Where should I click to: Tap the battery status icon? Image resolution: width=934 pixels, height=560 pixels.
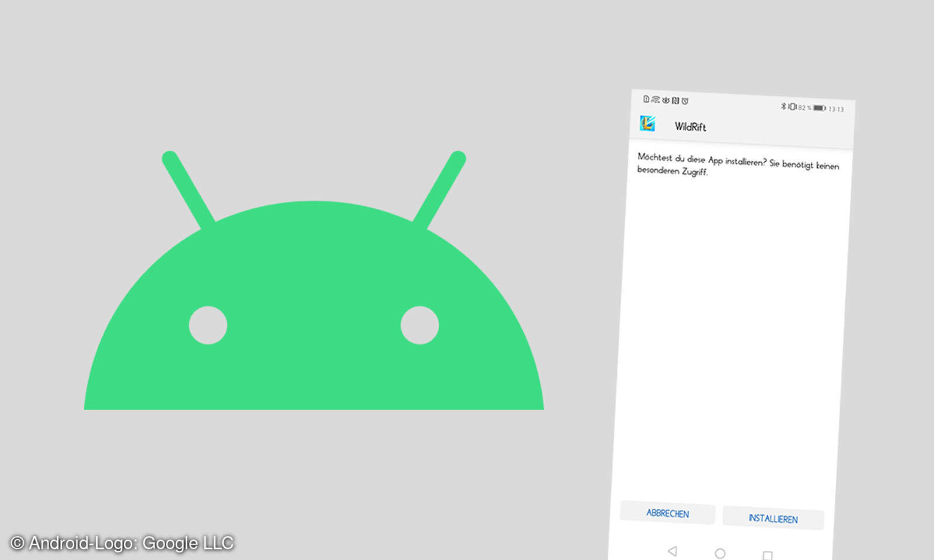point(820,108)
